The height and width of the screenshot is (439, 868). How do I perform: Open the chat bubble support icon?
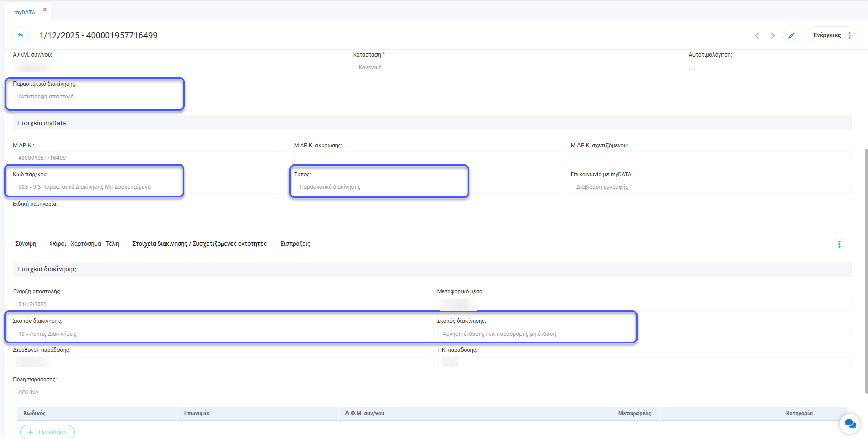[850, 423]
